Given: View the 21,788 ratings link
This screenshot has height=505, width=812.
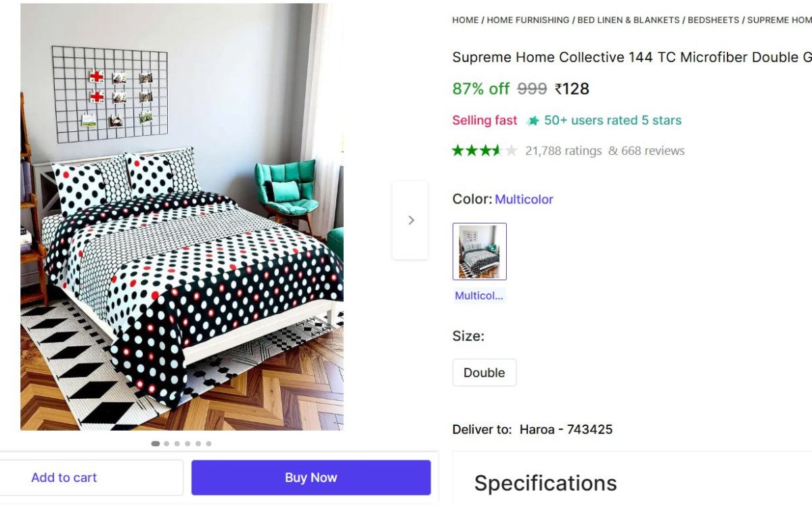Looking at the screenshot, I should point(563,151).
